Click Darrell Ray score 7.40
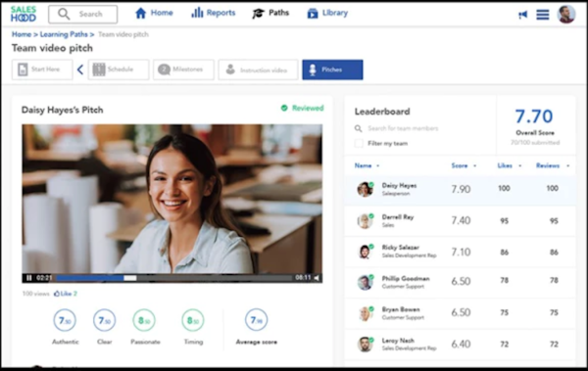This screenshot has width=588, height=371. coord(461,220)
